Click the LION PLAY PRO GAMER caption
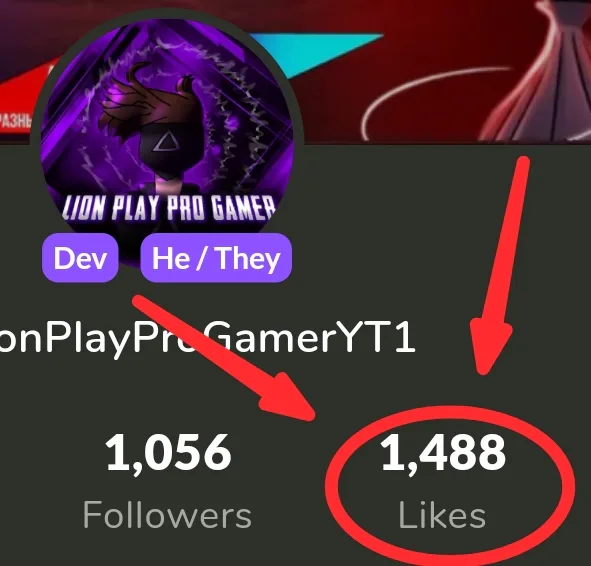591x566 pixels. pyautogui.click(x=169, y=208)
